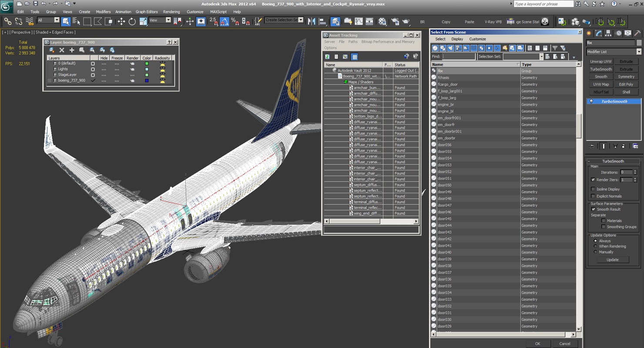Delete highlighted layer in Layer dialog
Image resolution: width=644 pixels, height=348 pixels.
(x=62, y=50)
